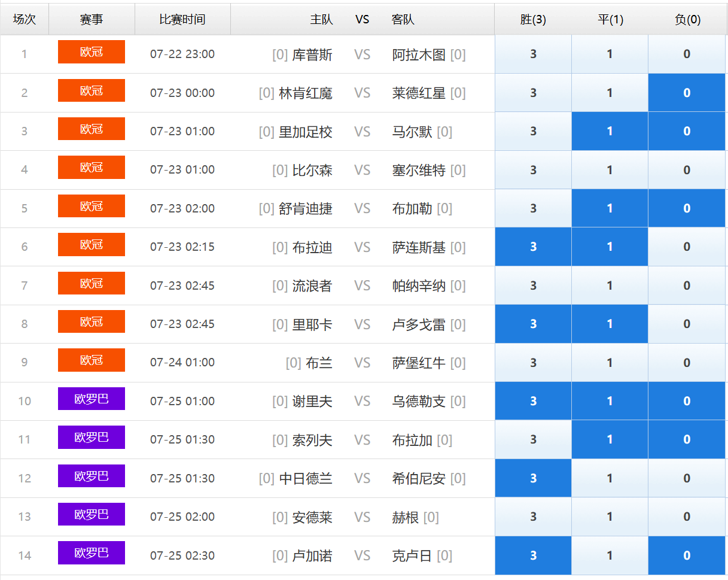Screen dimensions: 728x580
Task: Deselect win (3) for 中日德兰 vs 希伯尼安
Action: coord(533,478)
